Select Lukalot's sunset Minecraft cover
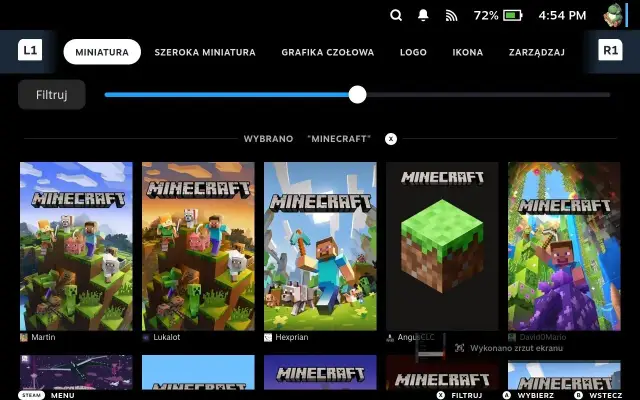Screen dimensions: 640x400 coord(198,246)
